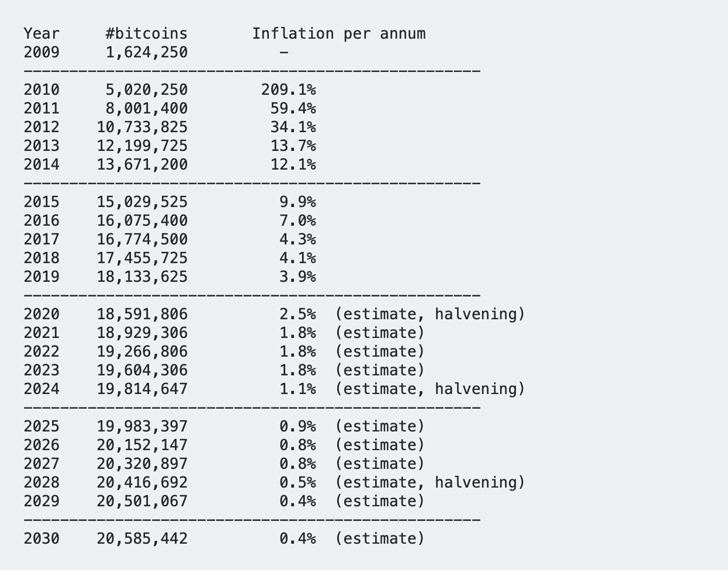This screenshot has width=728, height=570.
Task: Click the 2028 estimate, halvening note
Action: click(x=430, y=482)
